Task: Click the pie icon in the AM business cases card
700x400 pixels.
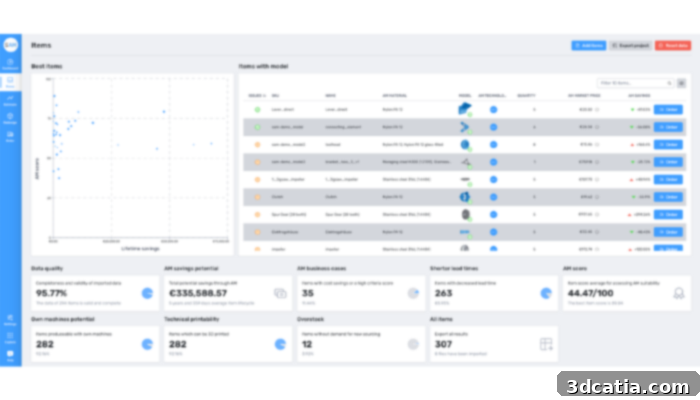Action: [413, 293]
